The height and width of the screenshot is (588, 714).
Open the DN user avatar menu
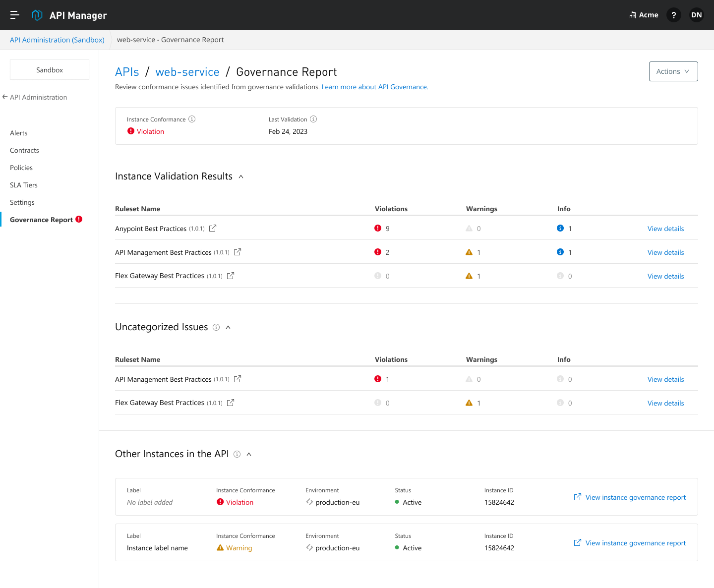[x=697, y=15]
